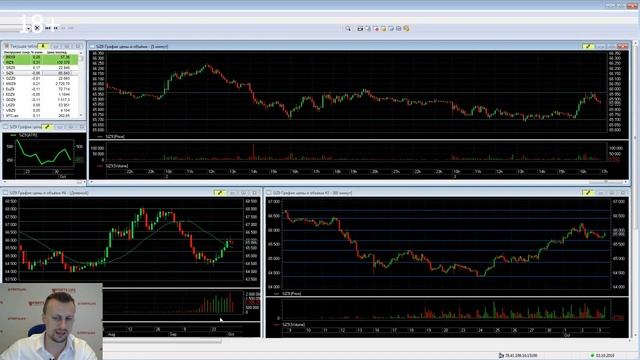Click the title icon of the ATR chart window
The image size is (640, 360).
6,127
